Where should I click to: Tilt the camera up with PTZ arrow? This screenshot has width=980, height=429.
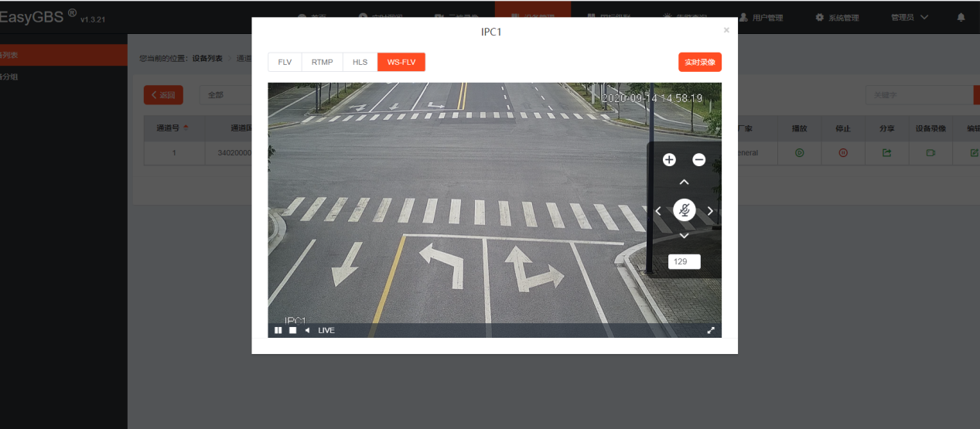pyautogui.click(x=684, y=182)
